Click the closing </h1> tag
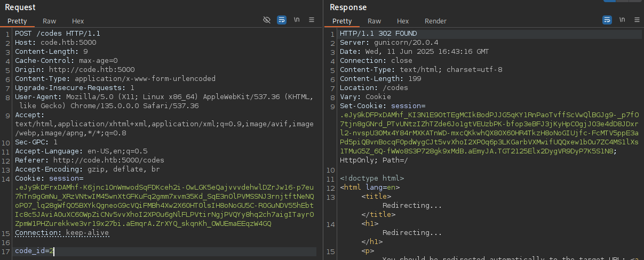Viewport: 644px width, 260px height. (x=372, y=242)
